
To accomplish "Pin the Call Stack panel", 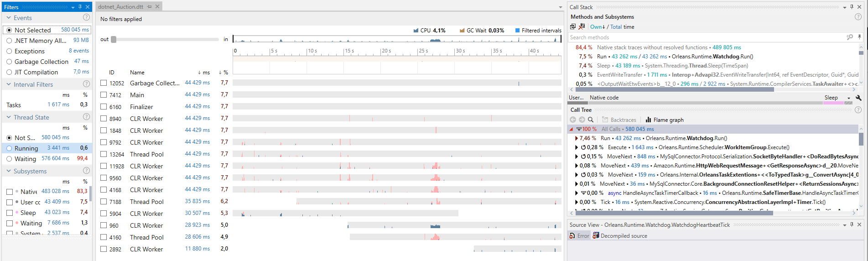I will tap(852, 7).
